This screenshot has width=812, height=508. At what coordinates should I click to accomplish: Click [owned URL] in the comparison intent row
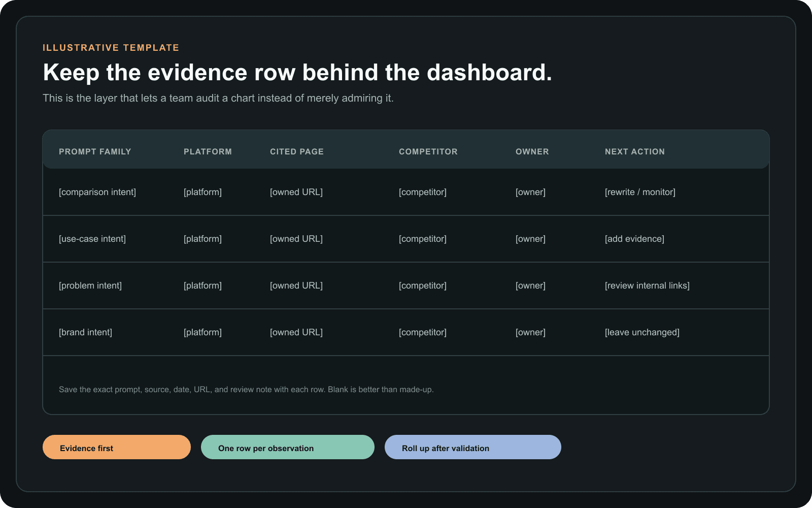coord(296,192)
